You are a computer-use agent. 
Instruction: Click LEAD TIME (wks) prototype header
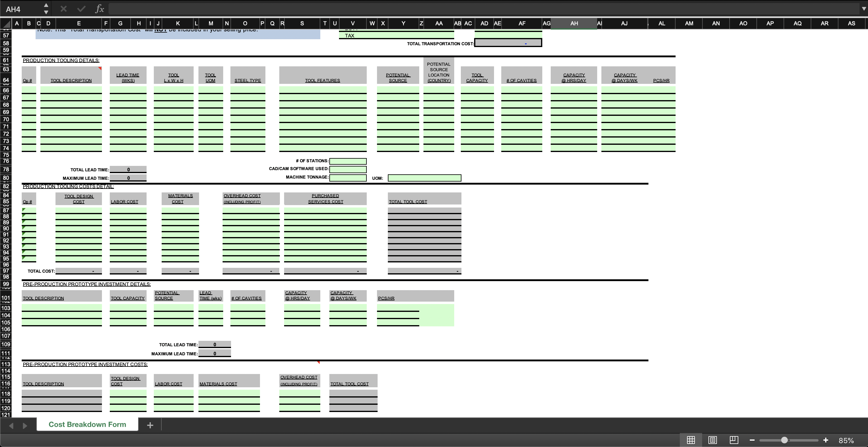pos(210,296)
